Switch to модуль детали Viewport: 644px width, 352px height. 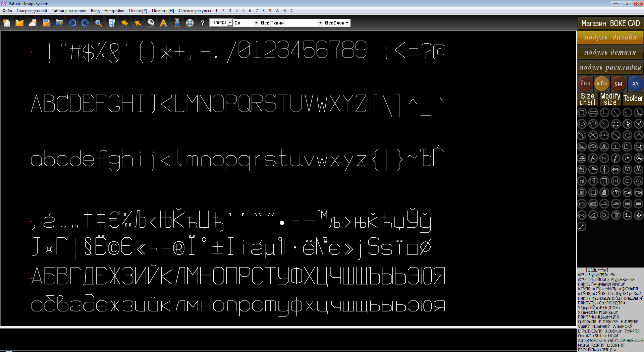[610, 53]
